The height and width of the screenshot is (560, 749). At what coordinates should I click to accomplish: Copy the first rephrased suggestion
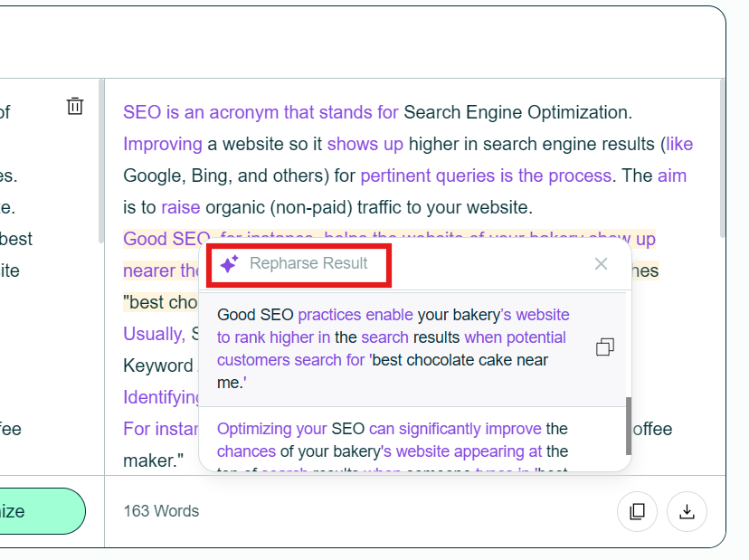605,347
